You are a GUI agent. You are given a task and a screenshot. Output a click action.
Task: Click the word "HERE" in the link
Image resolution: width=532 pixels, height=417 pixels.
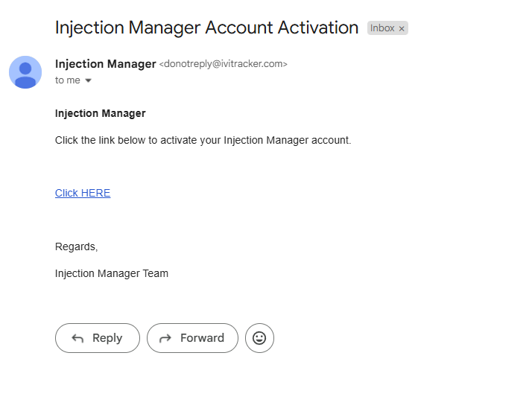[95, 193]
